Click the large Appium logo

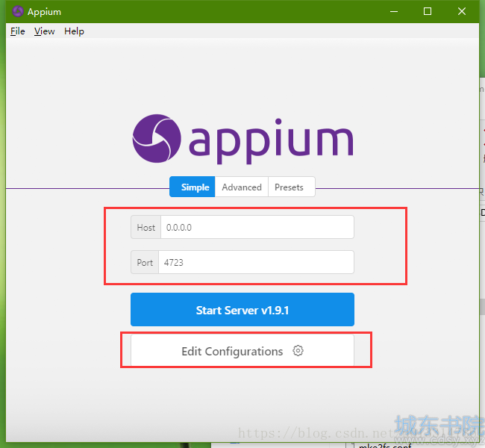click(x=242, y=140)
